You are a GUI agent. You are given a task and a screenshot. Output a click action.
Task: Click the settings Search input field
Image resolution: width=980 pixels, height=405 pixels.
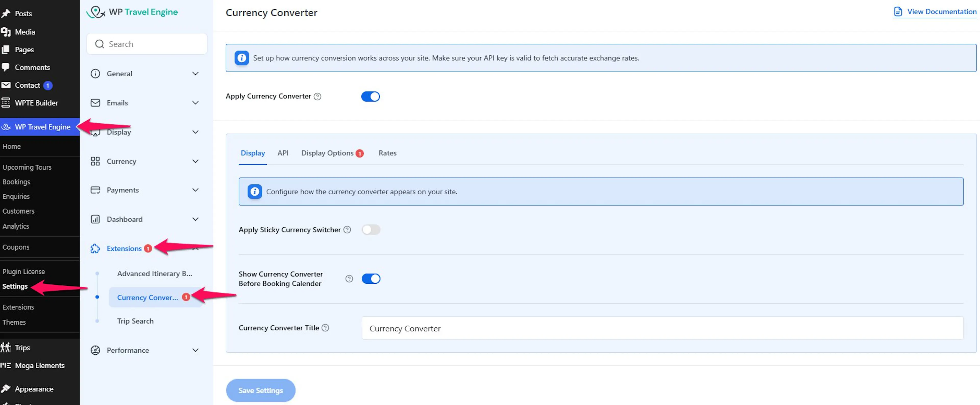pyautogui.click(x=147, y=44)
